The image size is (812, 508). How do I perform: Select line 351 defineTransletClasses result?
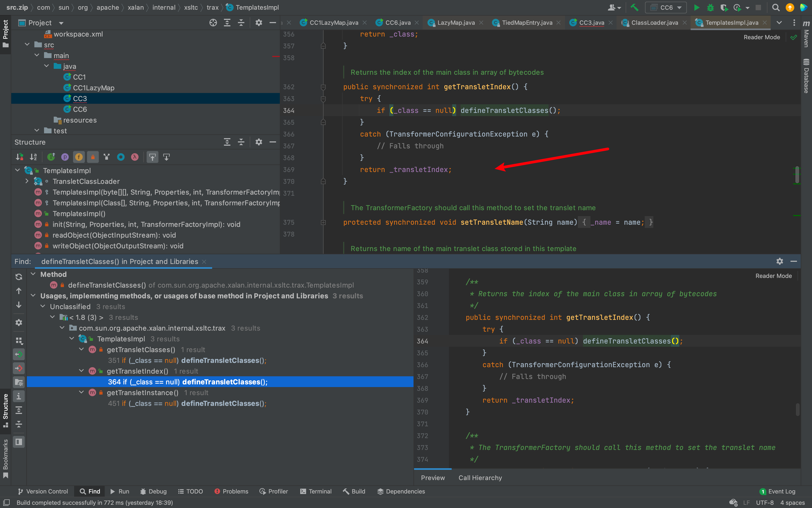(187, 360)
